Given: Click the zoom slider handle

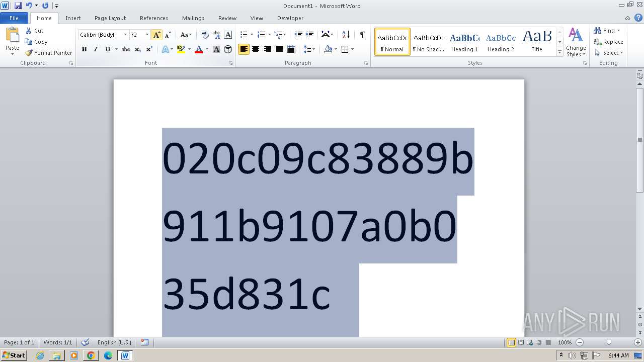Looking at the screenshot, I should point(609,342).
